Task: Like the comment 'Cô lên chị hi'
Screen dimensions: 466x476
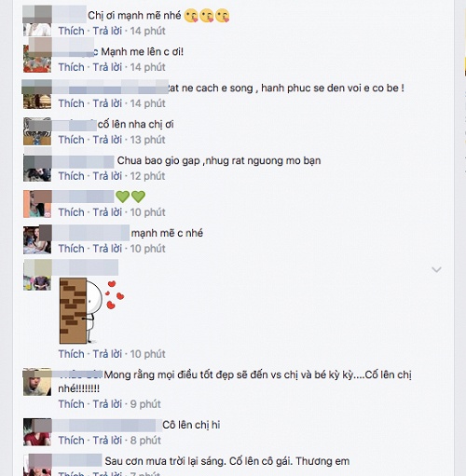Action: (x=72, y=441)
